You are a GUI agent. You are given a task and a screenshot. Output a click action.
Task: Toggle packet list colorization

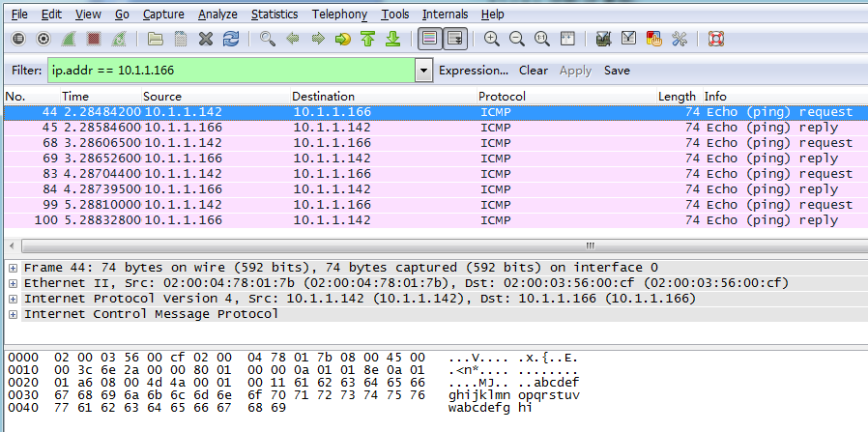pos(430,39)
